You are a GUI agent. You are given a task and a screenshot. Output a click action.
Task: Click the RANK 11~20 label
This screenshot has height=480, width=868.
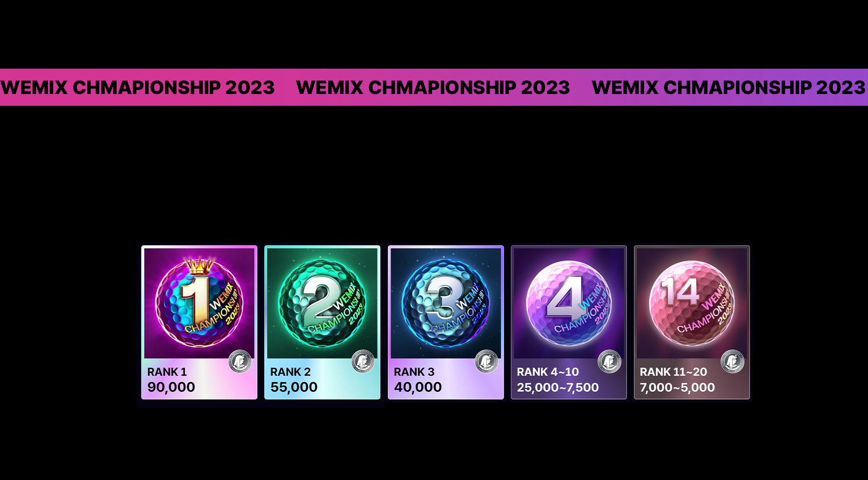click(673, 372)
